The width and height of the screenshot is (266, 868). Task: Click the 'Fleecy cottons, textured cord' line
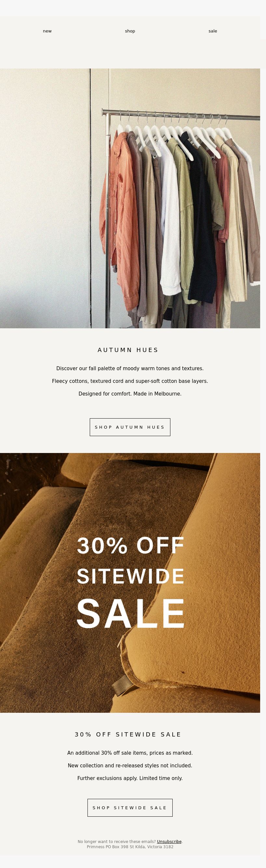tap(130, 381)
